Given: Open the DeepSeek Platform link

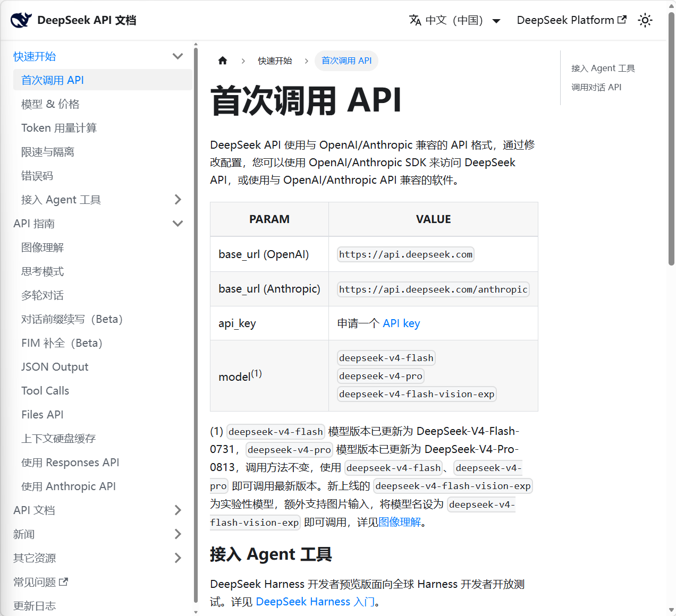Looking at the screenshot, I should pyautogui.click(x=571, y=20).
